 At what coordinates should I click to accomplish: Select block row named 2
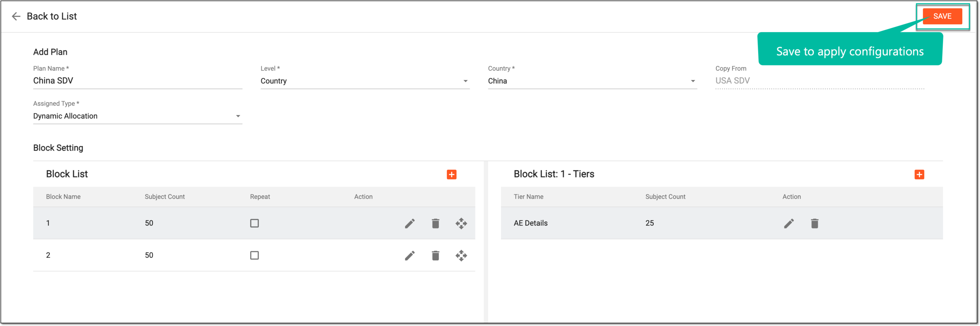(254, 255)
